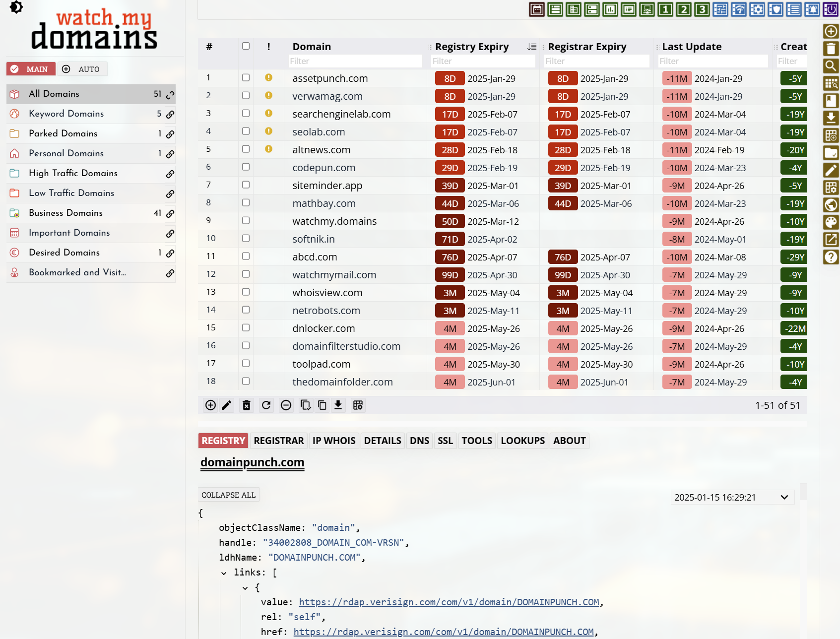Select the Desired Domains category
The image size is (840, 639).
click(91, 253)
